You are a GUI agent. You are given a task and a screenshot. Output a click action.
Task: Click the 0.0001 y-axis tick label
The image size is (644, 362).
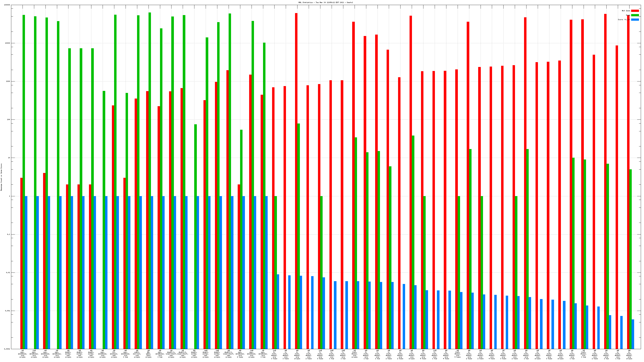click(7, 349)
